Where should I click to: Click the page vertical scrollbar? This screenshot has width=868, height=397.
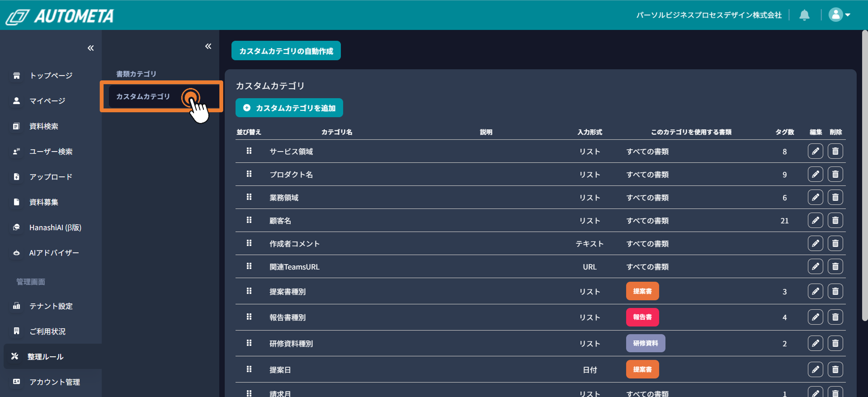tap(865, 175)
